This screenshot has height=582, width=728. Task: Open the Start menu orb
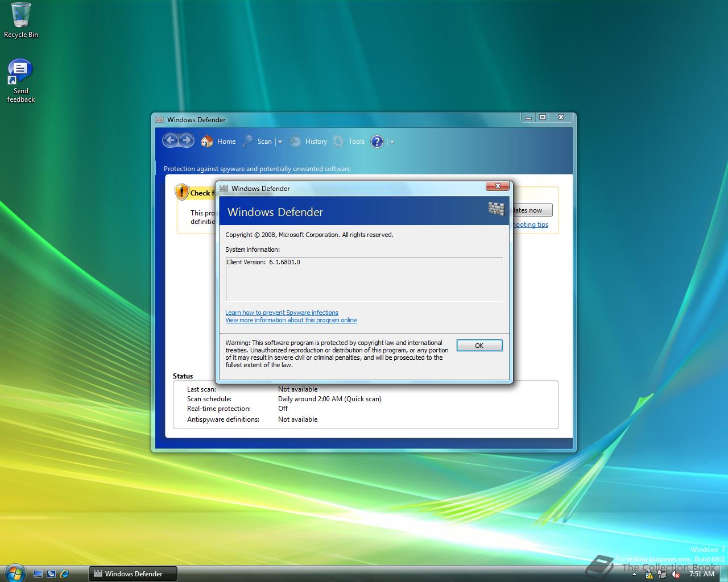pyautogui.click(x=14, y=572)
